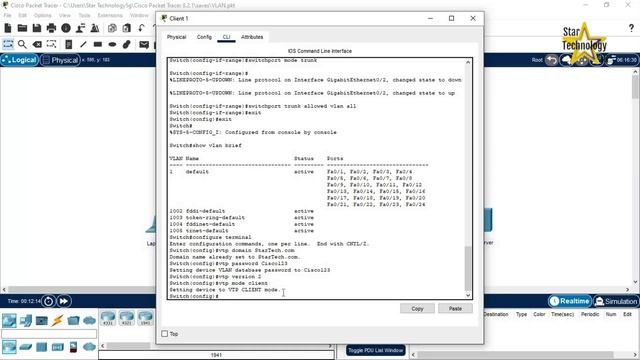Choose the Security subcategory icon

coord(73,347)
